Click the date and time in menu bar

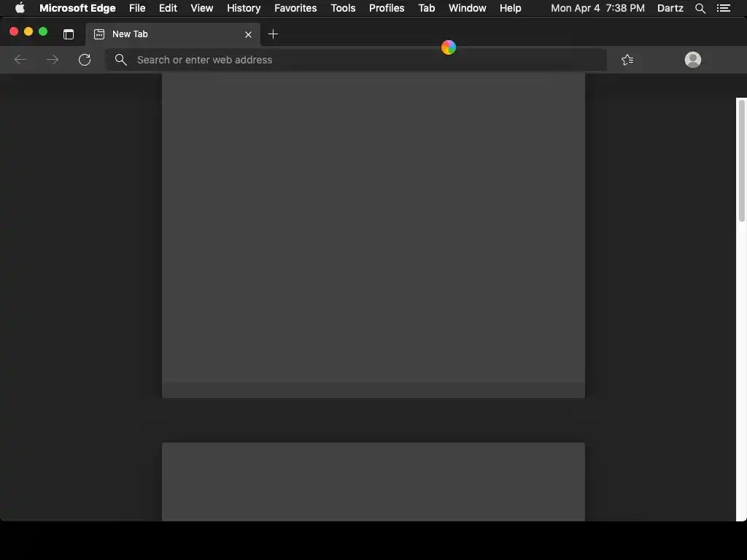pyautogui.click(x=598, y=8)
